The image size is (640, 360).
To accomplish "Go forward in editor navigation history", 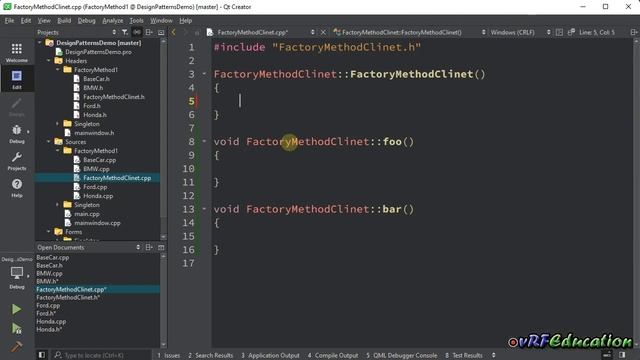I will click(186, 32).
